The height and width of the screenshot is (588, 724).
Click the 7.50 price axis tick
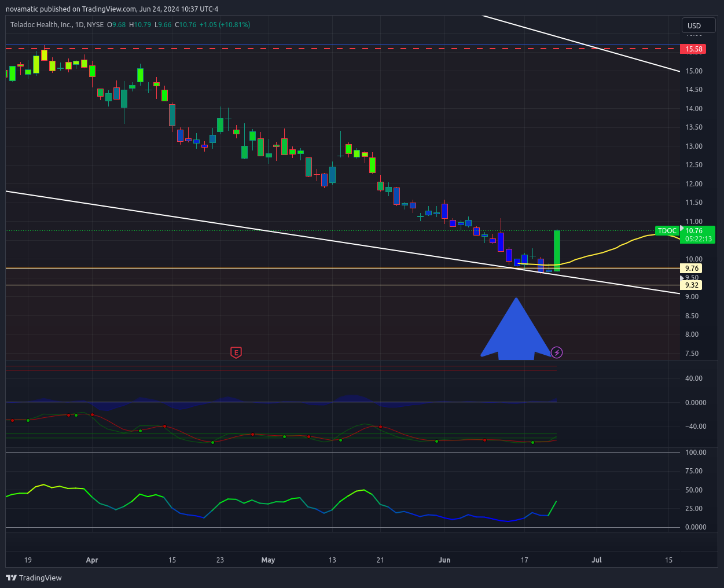[x=692, y=354]
